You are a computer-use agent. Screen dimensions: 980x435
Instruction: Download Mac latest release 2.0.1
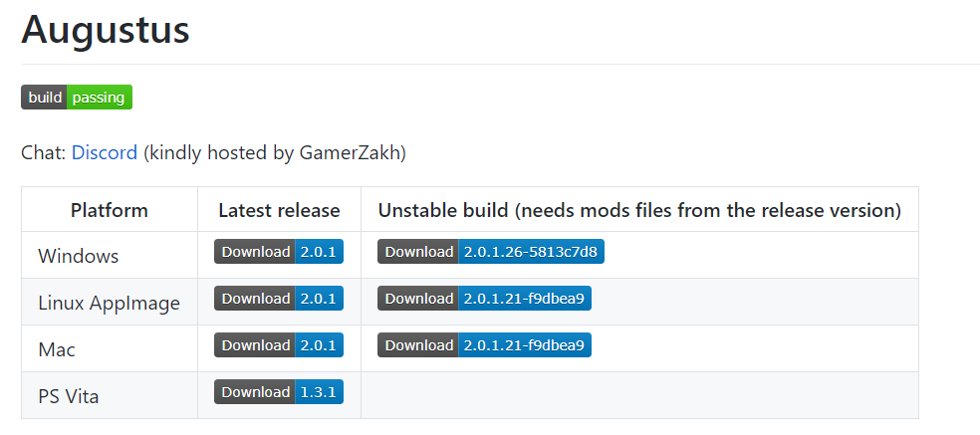coord(279,345)
